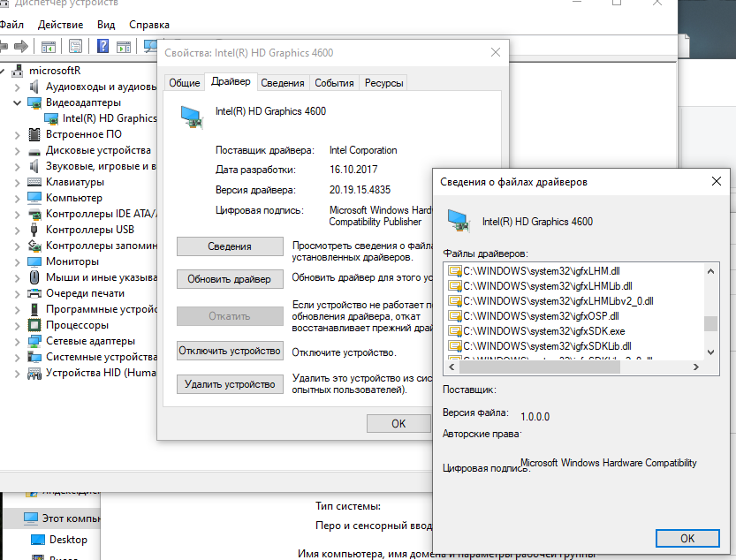Toggle the show/hide console tree toolbar icon
The height and width of the screenshot is (560, 736).
point(49,47)
